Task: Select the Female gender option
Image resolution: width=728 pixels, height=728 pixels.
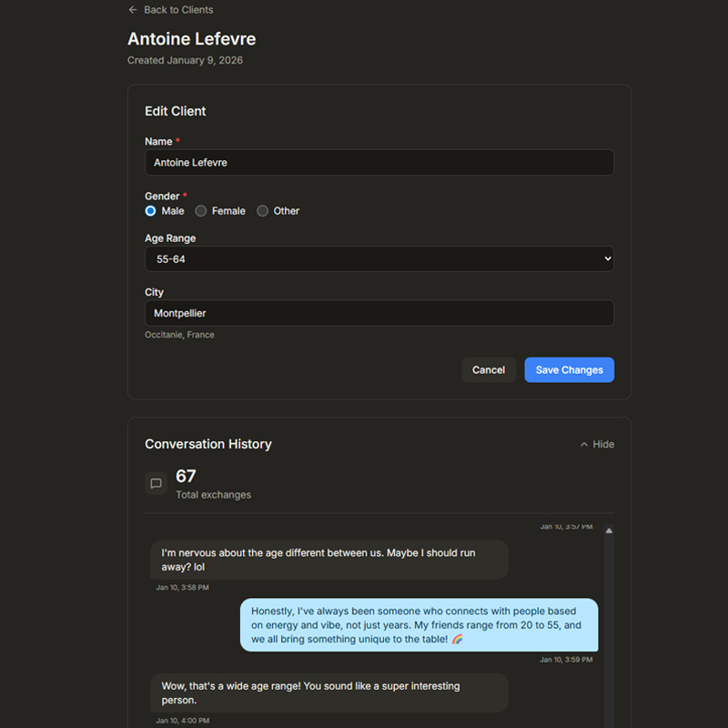Action: coord(201,211)
